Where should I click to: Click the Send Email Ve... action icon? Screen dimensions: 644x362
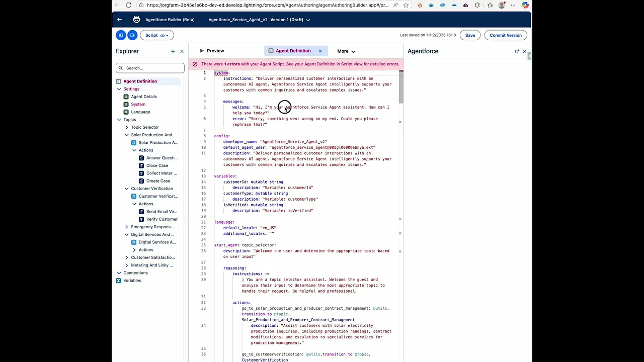(141, 212)
